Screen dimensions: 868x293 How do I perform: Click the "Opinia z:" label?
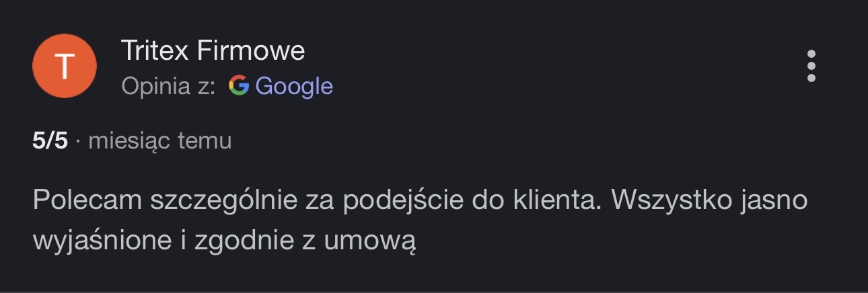[x=168, y=86]
